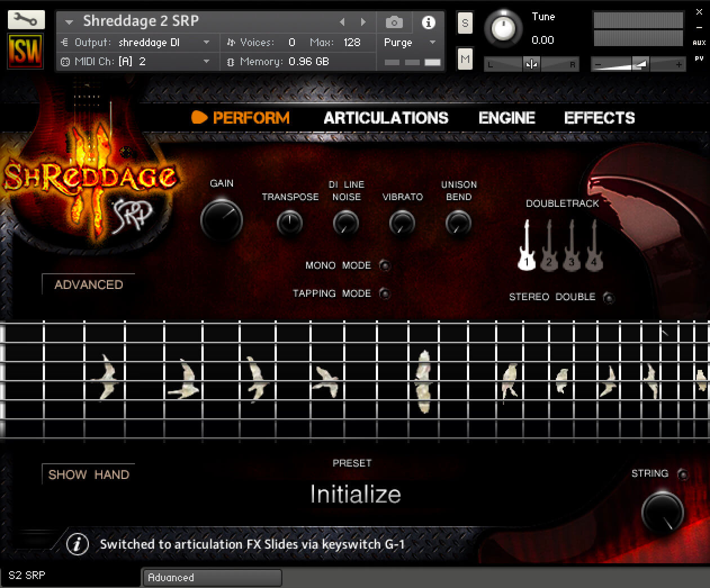Open the Advanced dropdown at bottom
The height and width of the screenshot is (588, 710).
[212, 577]
